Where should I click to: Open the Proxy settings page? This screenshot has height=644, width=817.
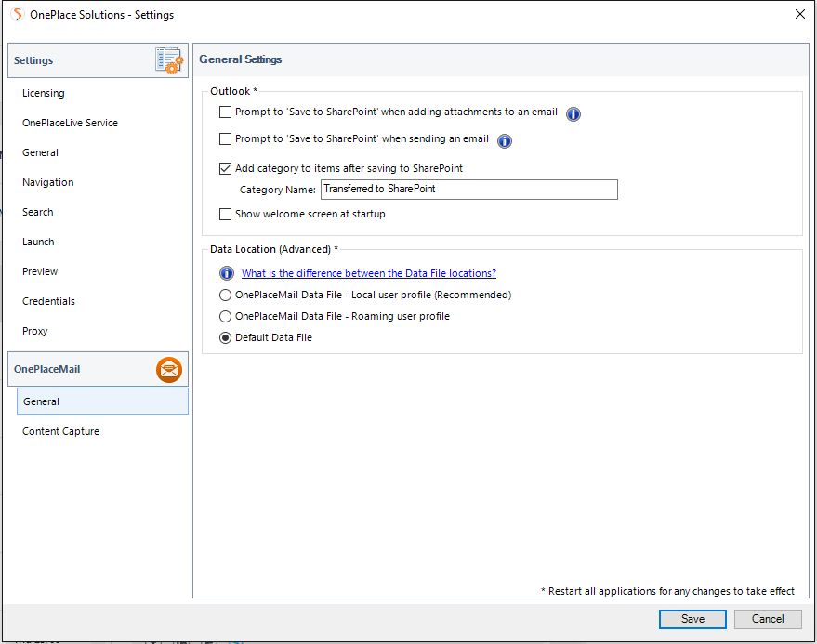[35, 331]
